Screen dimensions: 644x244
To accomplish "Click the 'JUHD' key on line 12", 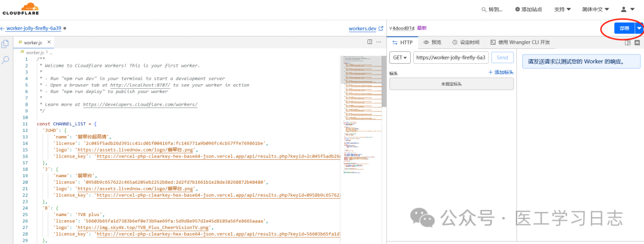I will click(x=51, y=130).
